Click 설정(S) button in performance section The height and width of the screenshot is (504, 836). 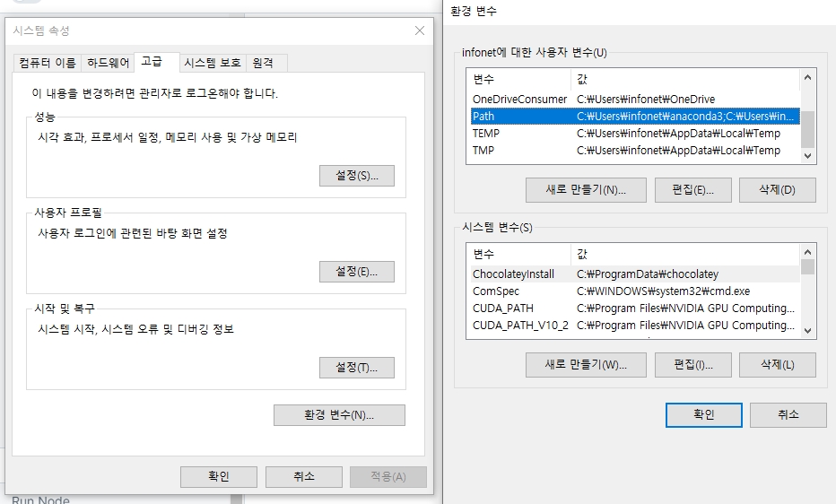coord(356,176)
